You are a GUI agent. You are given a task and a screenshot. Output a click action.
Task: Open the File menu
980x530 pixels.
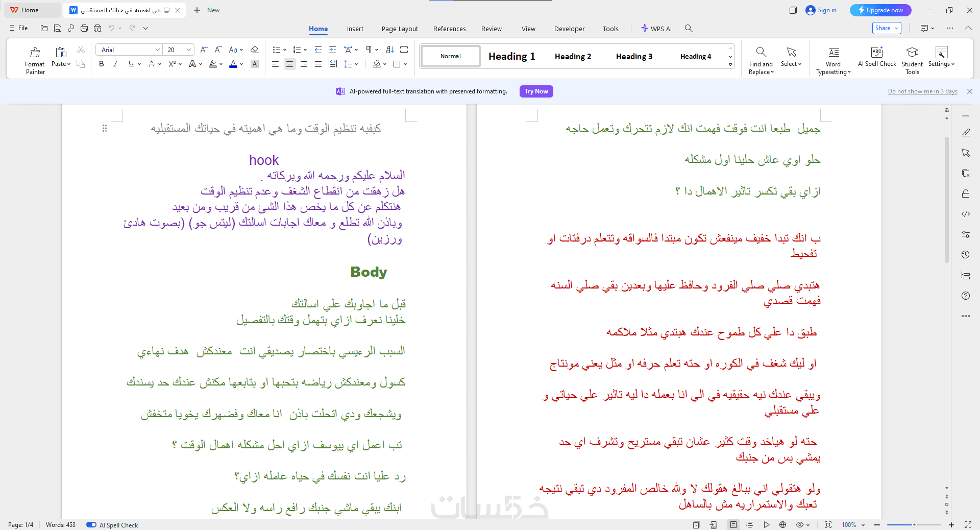tap(19, 28)
